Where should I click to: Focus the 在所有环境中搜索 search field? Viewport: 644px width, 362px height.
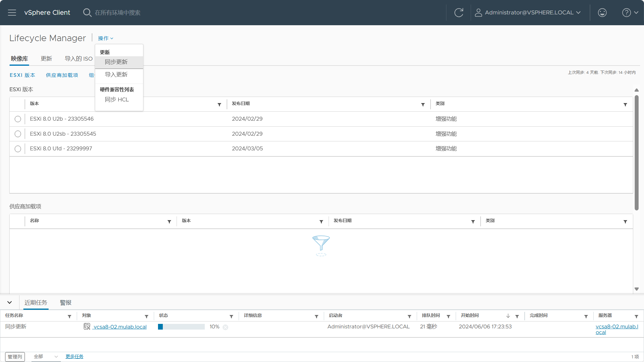[118, 13]
